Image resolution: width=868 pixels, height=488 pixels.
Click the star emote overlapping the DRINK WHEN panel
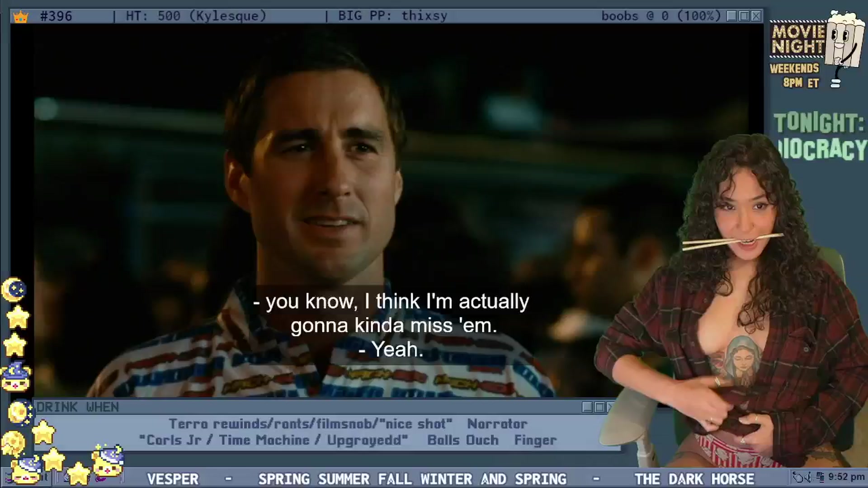43,432
